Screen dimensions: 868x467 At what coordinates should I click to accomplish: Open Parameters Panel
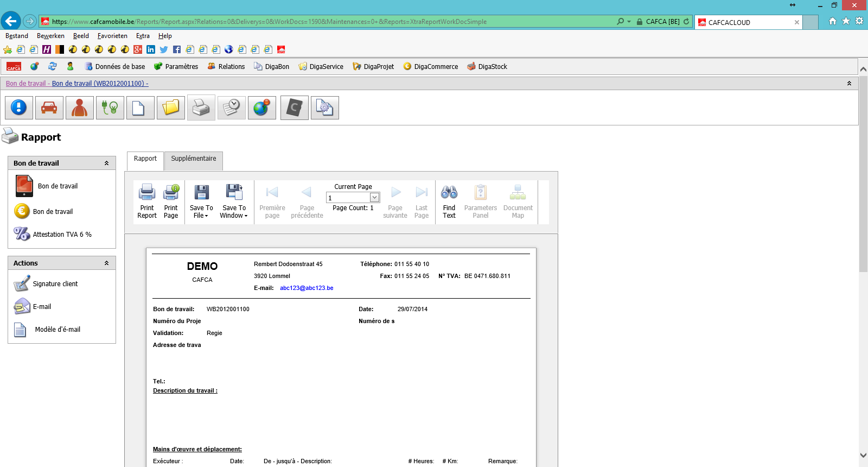pos(481,201)
